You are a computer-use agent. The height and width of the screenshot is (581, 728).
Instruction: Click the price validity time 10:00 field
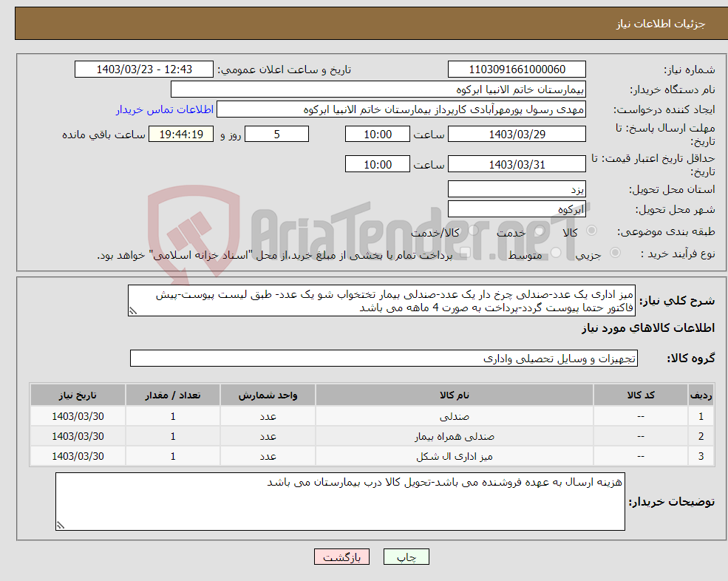click(378, 164)
